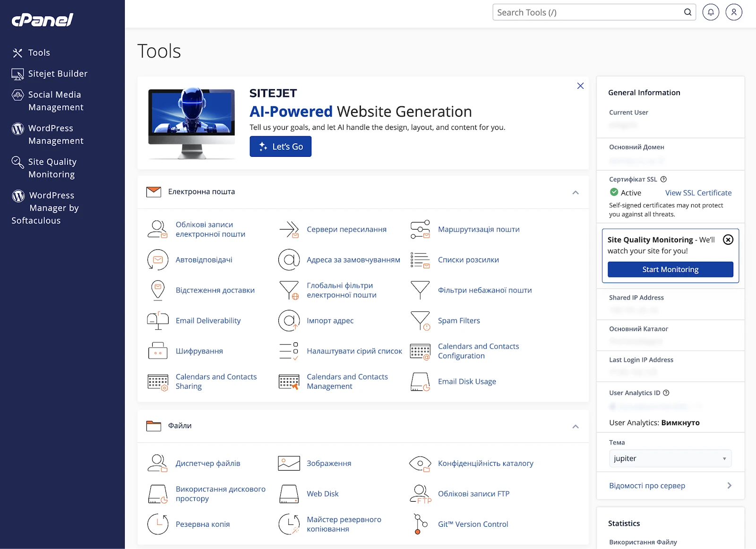Open the Email Deliverability tool
The image size is (756, 549).
point(208,320)
